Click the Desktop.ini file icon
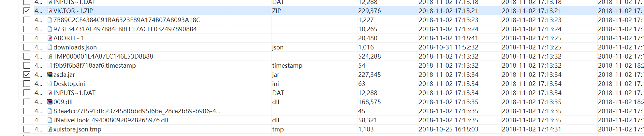Image resolution: width=644 pixels, height=136 pixels. [50, 84]
